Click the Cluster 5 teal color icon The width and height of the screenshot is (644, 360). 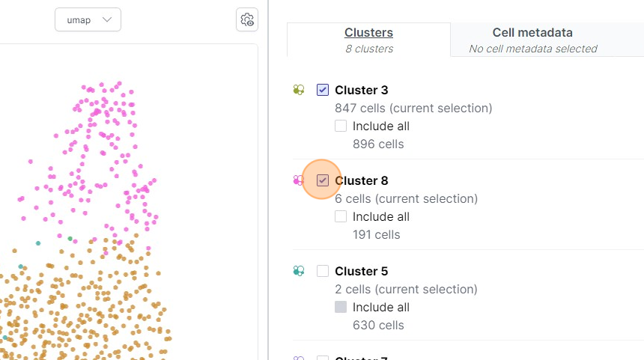click(x=299, y=271)
